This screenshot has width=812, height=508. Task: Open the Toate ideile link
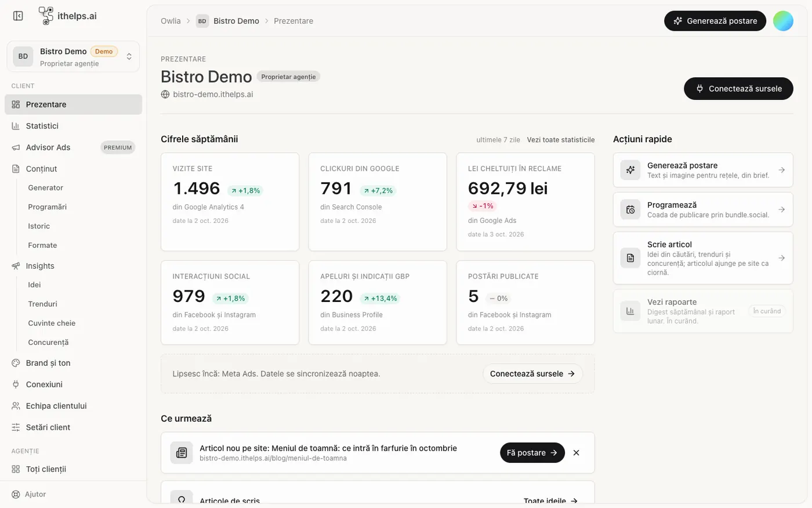pyautogui.click(x=550, y=500)
